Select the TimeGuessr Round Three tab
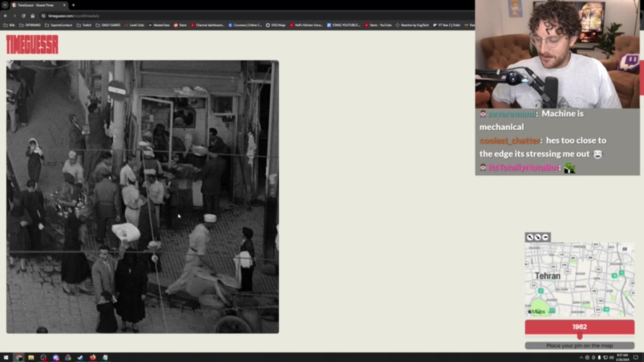This screenshot has height=362, width=644. 39,5
